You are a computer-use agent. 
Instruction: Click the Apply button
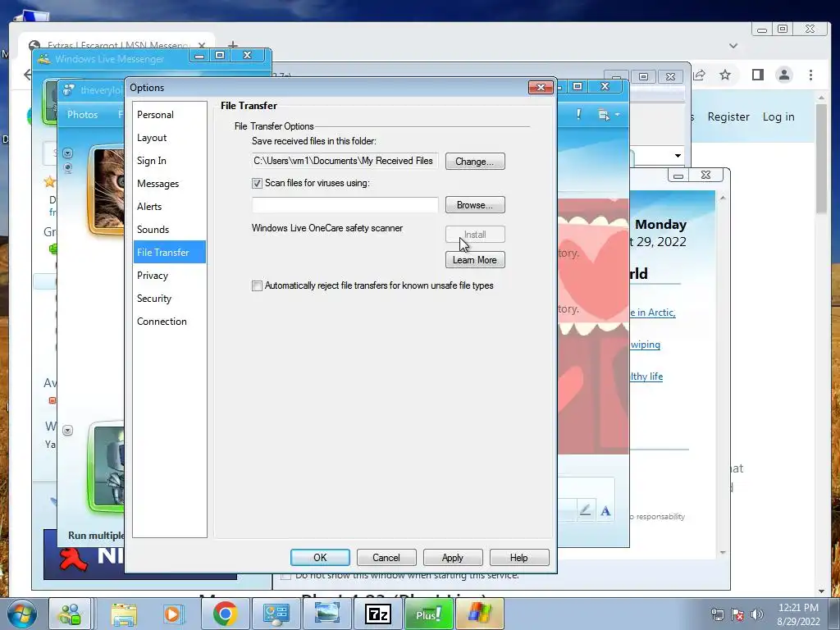click(x=453, y=558)
